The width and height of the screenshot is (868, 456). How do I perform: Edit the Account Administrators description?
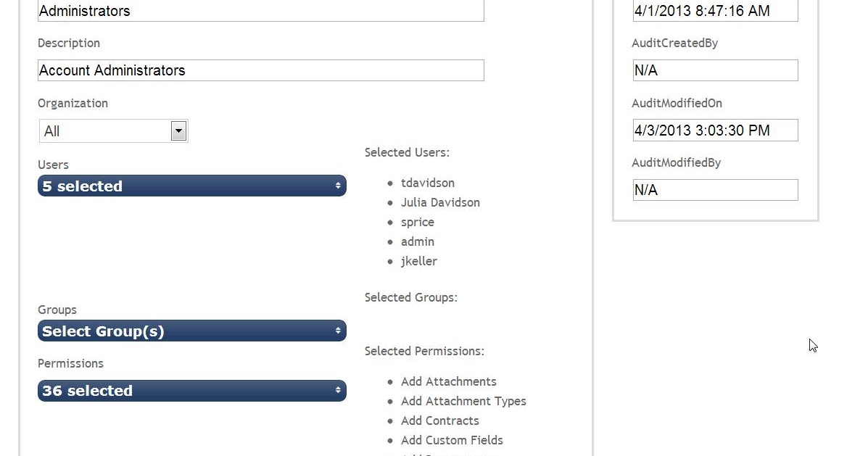pyautogui.click(x=260, y=70)
